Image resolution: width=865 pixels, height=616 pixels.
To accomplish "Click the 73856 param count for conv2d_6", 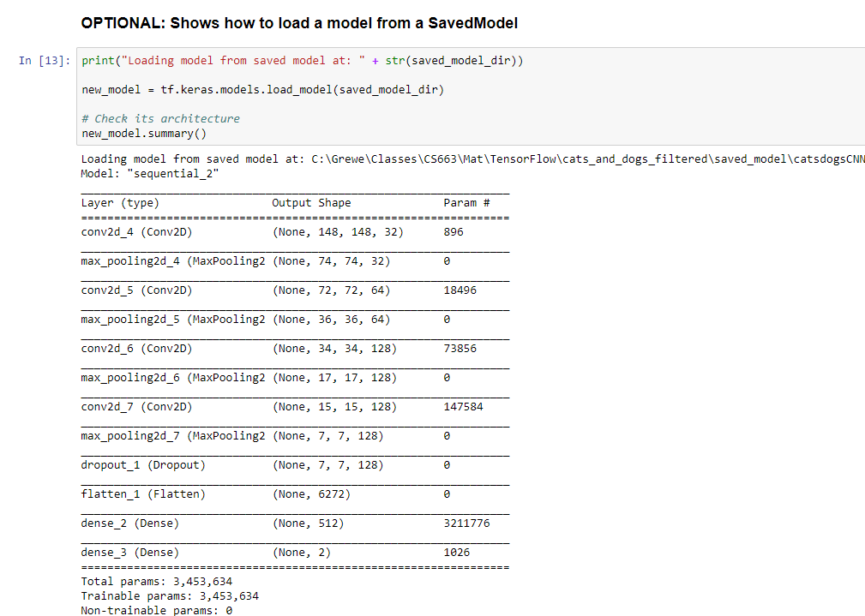I will pos(460,349).
